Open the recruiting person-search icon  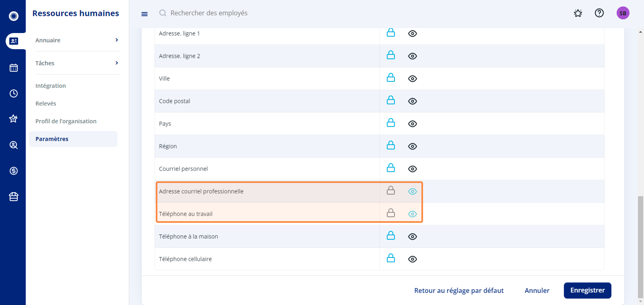pyautogui.click(x=13, y=145)
